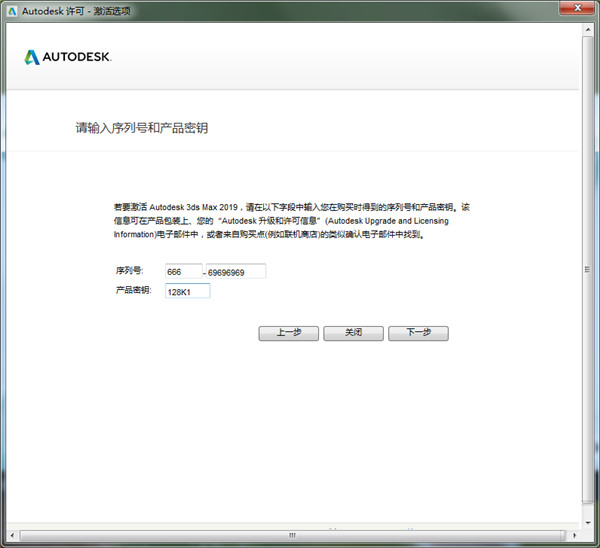
Task: Click the horizontal scrollbar thumb
Action: click(x=290, y=535)
